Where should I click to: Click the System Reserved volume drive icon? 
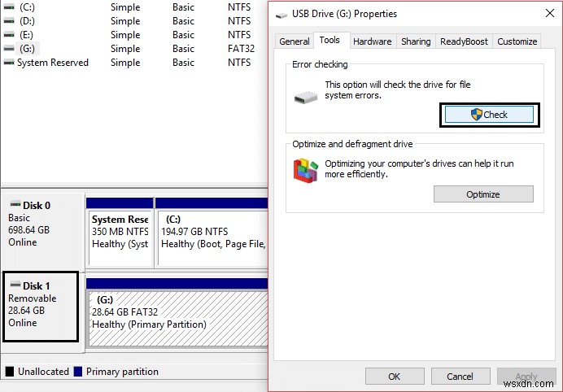pos(9,63)
